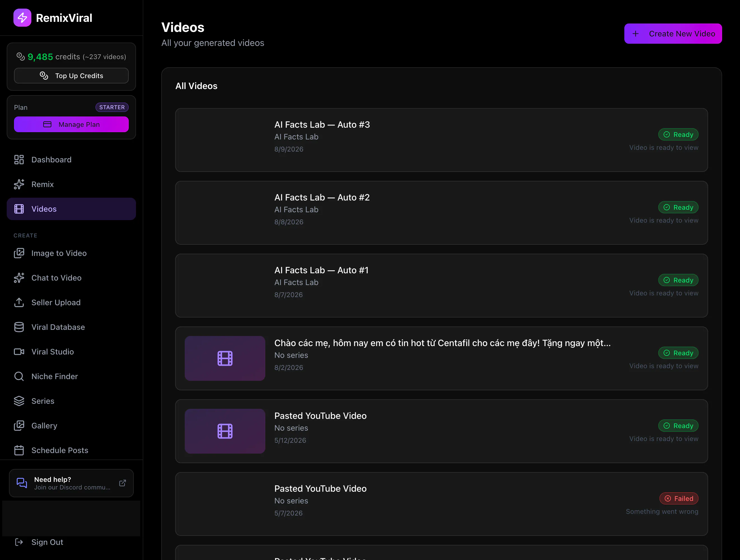The height and width of the screenshot is (560, 740).
Task: Open the Series page
Action: point(71,401)
